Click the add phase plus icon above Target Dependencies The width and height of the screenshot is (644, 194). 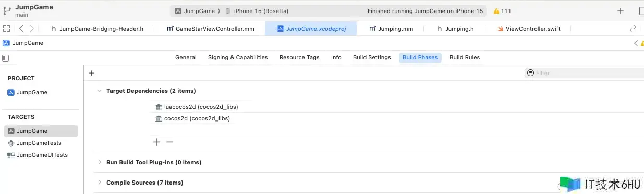tap(92, 74)
